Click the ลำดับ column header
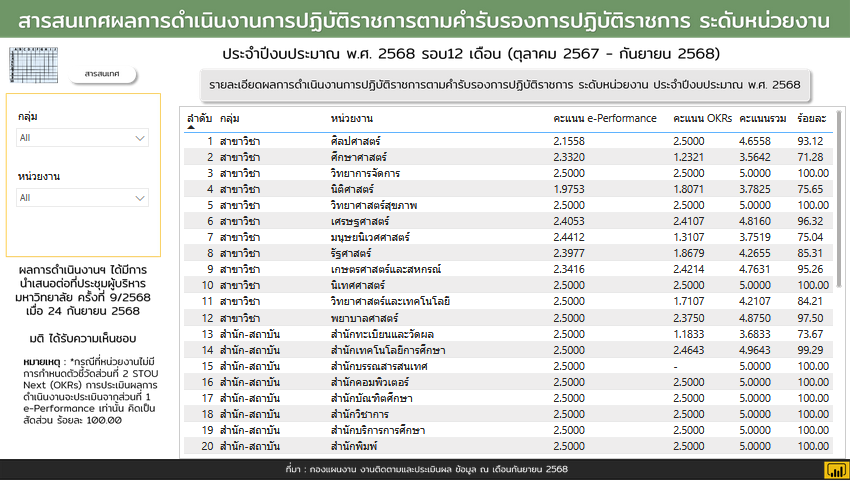The image size is (850, 481). (x=198, y=117)
